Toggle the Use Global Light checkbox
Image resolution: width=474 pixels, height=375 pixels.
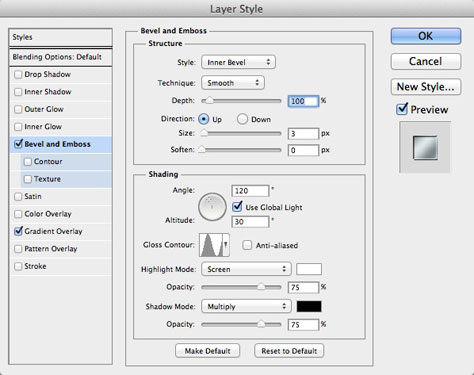coord(237,207)
